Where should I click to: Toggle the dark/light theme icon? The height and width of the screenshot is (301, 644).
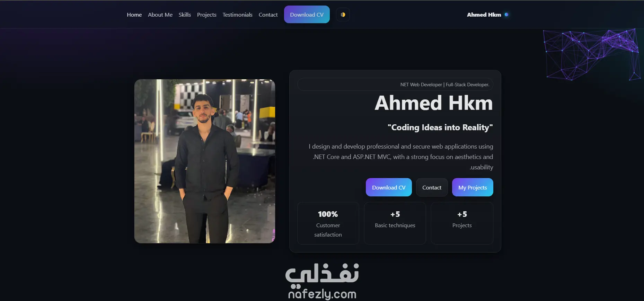click(343, 15)
